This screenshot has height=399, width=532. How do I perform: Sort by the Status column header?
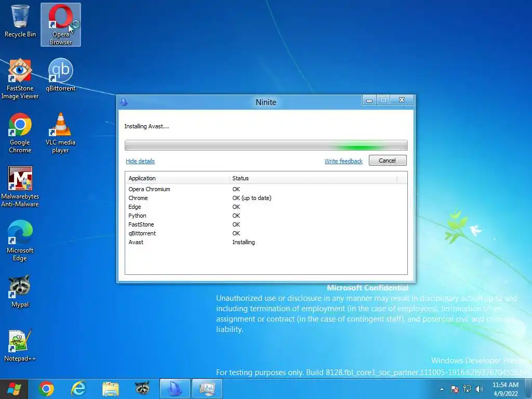click(x=313, y=178)
